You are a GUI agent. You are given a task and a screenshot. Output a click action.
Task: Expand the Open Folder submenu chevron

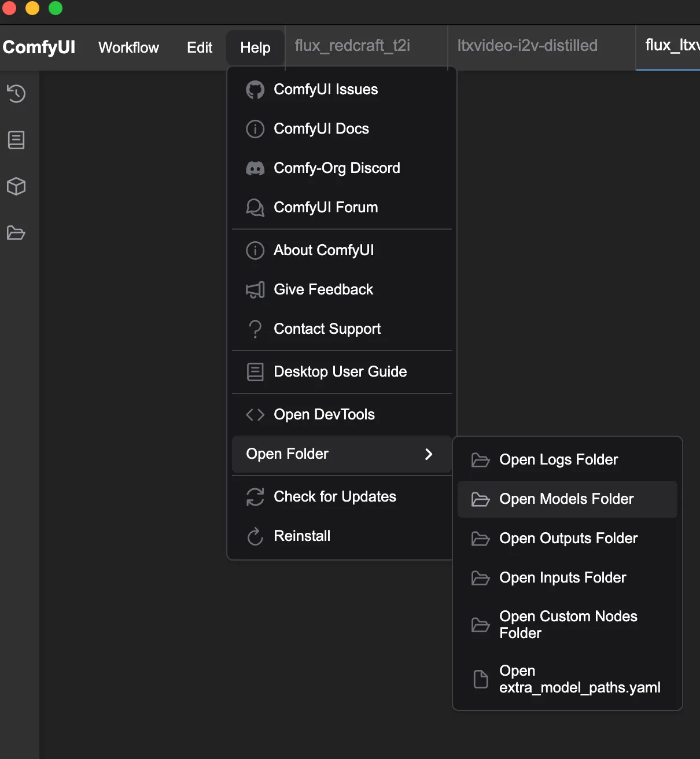(x=429, y=454)
